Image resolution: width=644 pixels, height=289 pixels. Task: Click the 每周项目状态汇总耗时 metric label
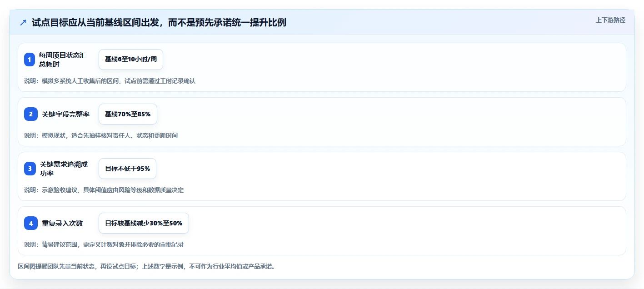(x=63, y=60)
